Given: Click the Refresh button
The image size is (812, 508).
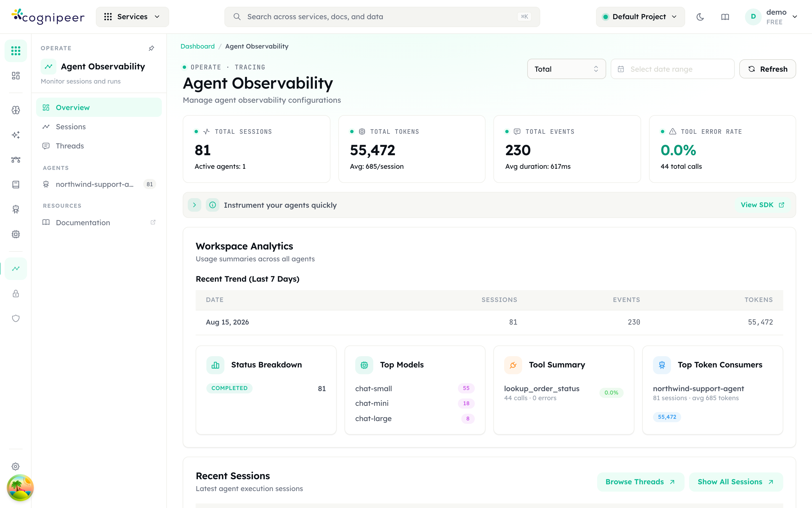Looking at the screenshot, I should [767, 69].
